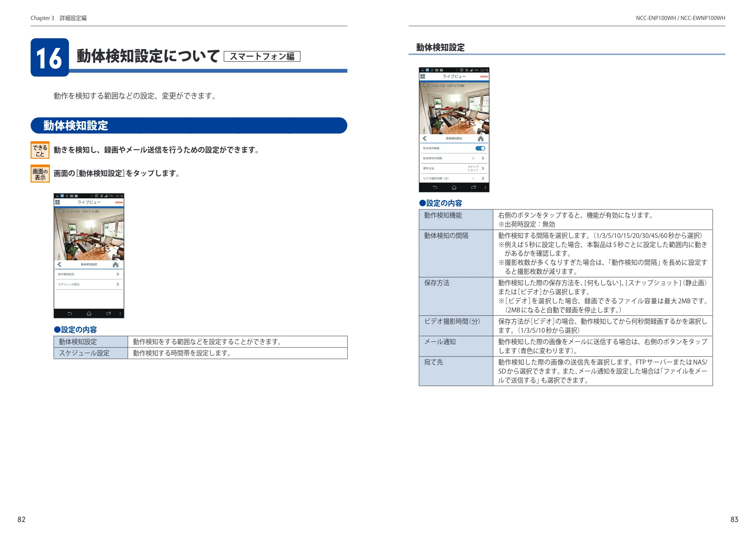Tap Android overflow dots in right phone

click(x=485, y=187)
